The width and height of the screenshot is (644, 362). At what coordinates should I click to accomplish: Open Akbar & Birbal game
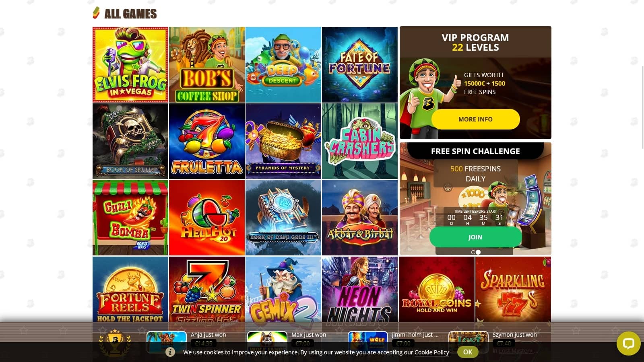coord(360,218)
